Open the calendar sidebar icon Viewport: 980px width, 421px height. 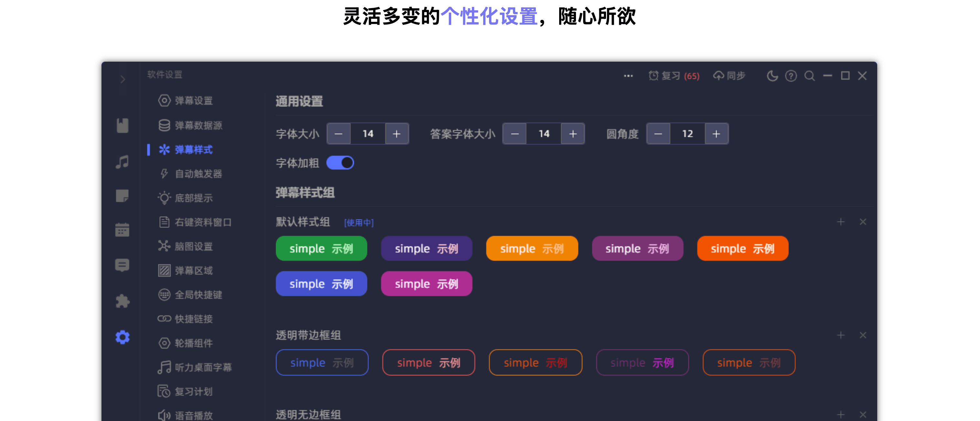point(122,230)
